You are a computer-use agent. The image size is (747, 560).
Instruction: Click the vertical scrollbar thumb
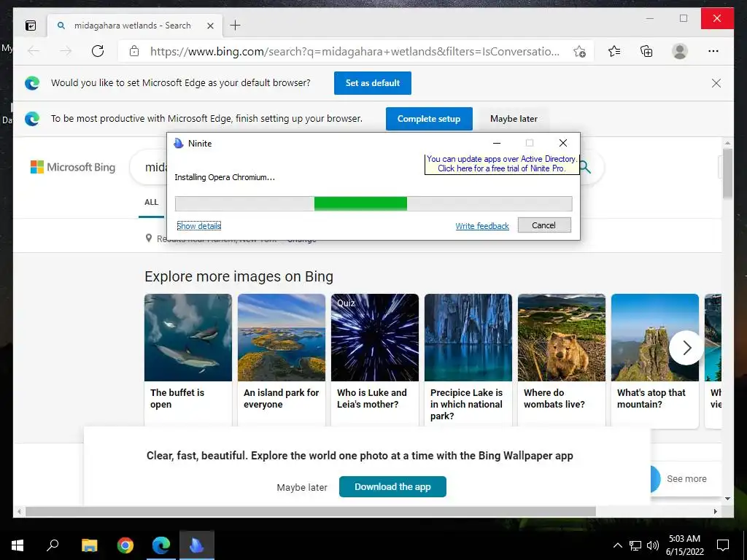pos(727,173)
